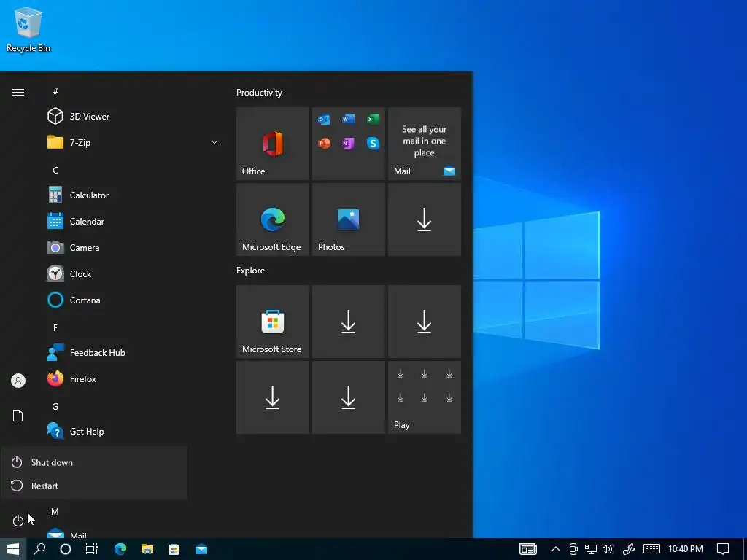The height and width of the screenshot is (560, 747).
Task: Open Windows Ink Workspace pen icon
Action: pyautogui.click(x=629, y=549)
